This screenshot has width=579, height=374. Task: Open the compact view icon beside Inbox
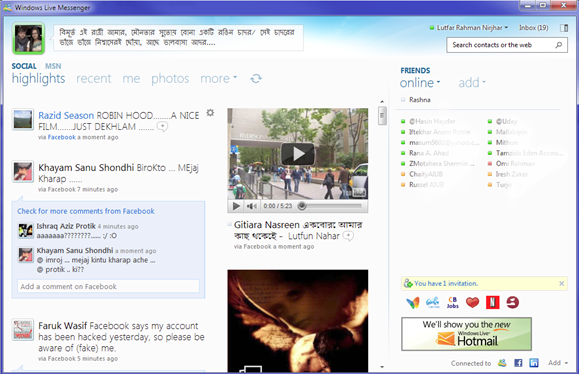click(x=564, y=28)
